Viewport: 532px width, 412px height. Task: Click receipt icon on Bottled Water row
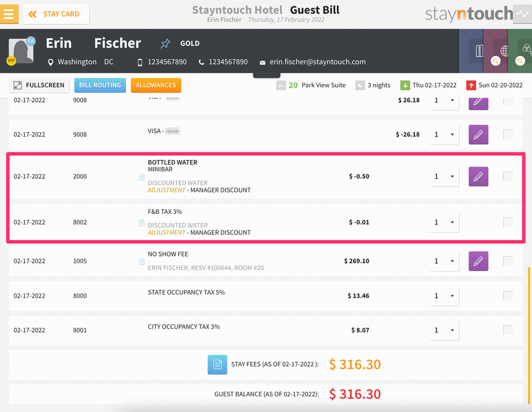(142, 177)
